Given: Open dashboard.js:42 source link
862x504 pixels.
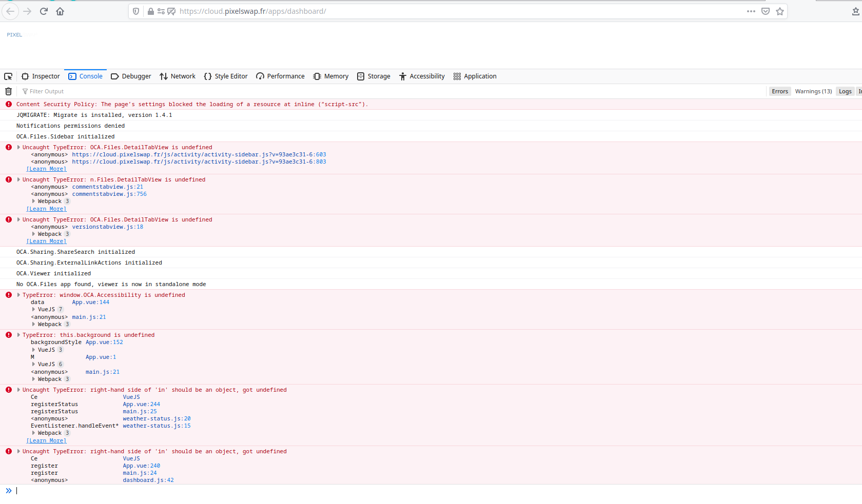Looking at the screenshot, I should (148, 480).
